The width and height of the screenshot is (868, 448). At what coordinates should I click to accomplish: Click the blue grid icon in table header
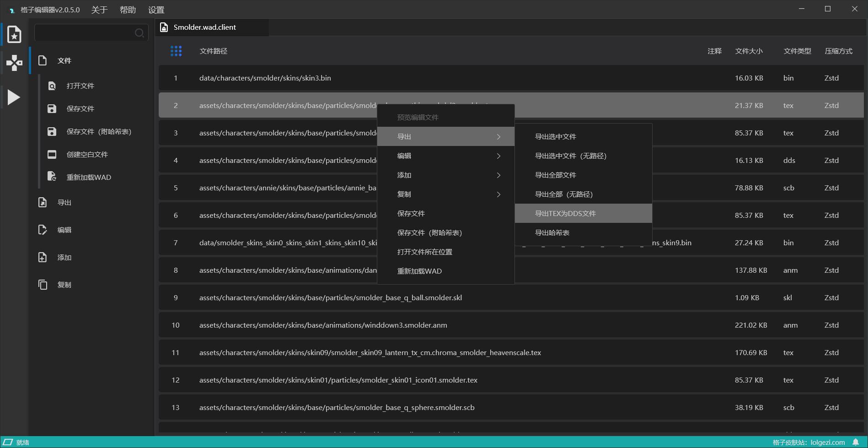tap(176, 51)
